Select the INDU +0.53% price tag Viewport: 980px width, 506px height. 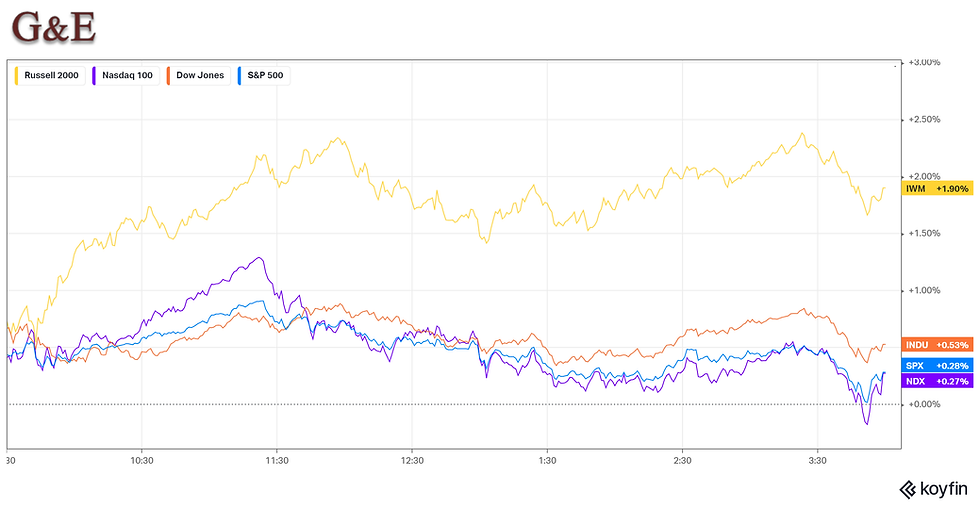[x=937, y=344]
